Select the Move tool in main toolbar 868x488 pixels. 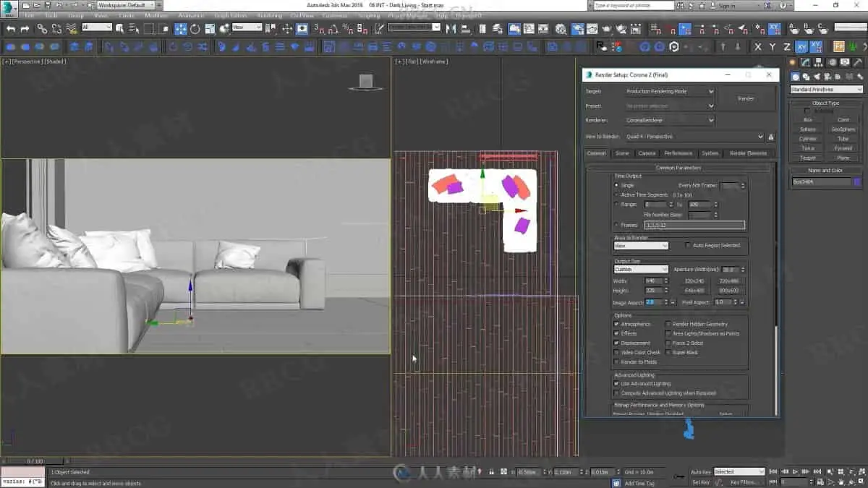(x=181, y=29)
